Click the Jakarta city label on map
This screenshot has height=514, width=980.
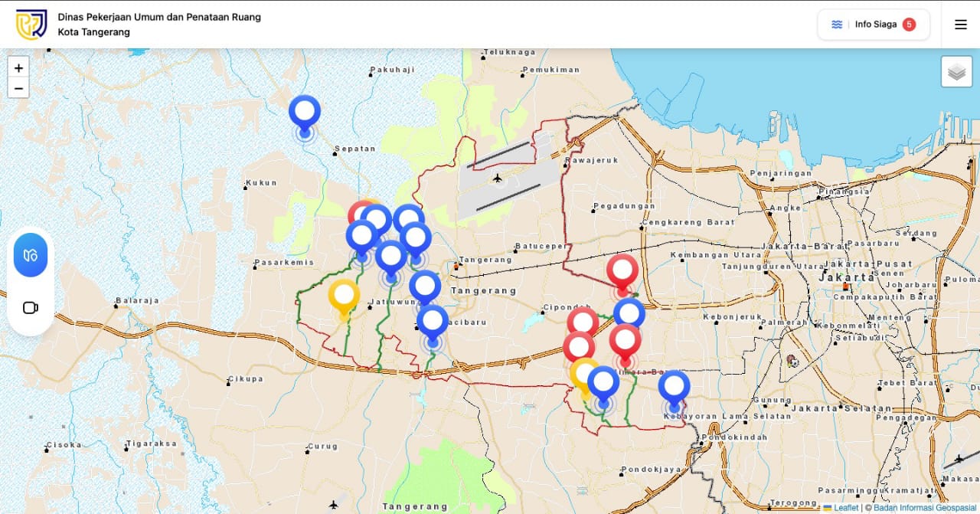(x=847, y=277)
